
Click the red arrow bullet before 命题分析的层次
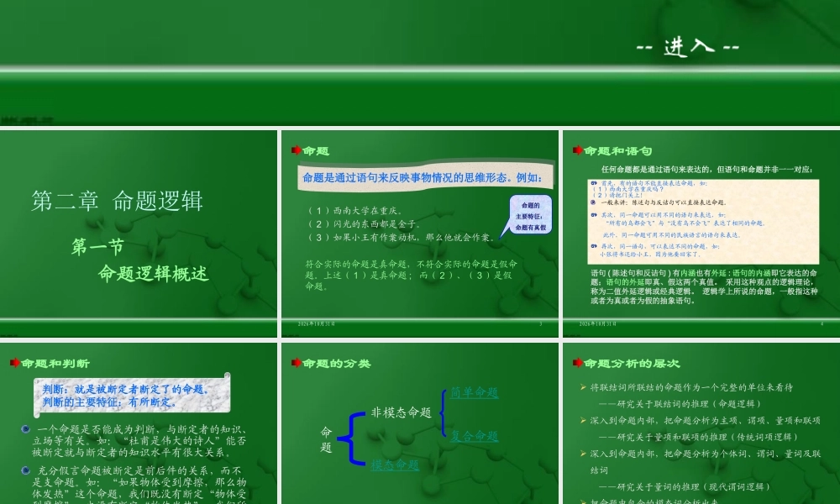578,363
